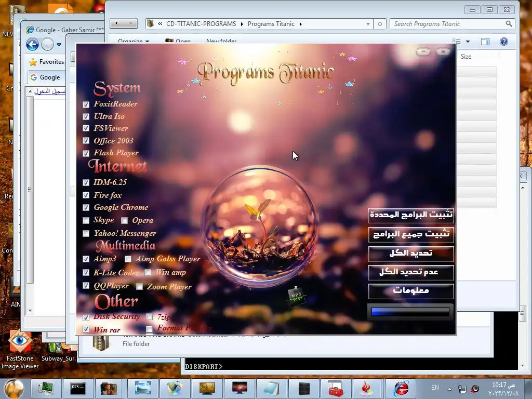Show hidden system tray icons
Screen dimensions: 532x399
point(449,389)
